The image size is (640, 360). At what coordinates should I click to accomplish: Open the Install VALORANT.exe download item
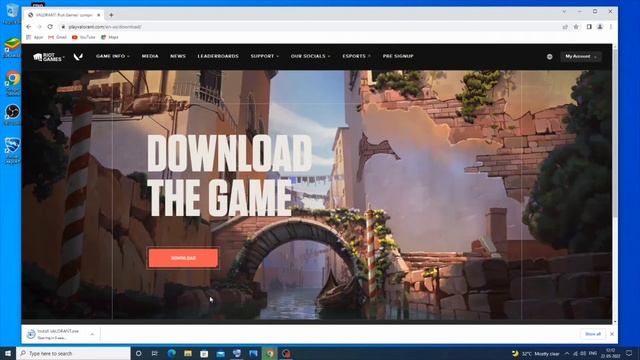(57, 334)
